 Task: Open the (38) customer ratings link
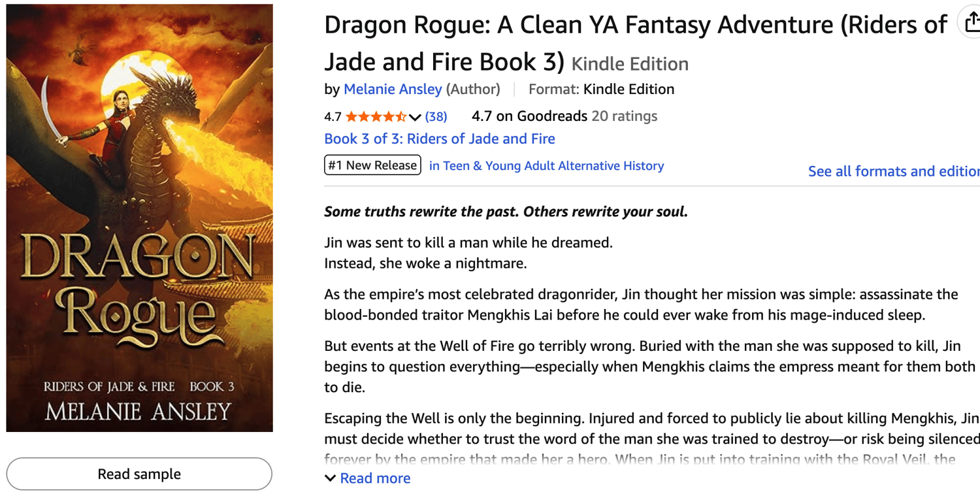[436, 117]
